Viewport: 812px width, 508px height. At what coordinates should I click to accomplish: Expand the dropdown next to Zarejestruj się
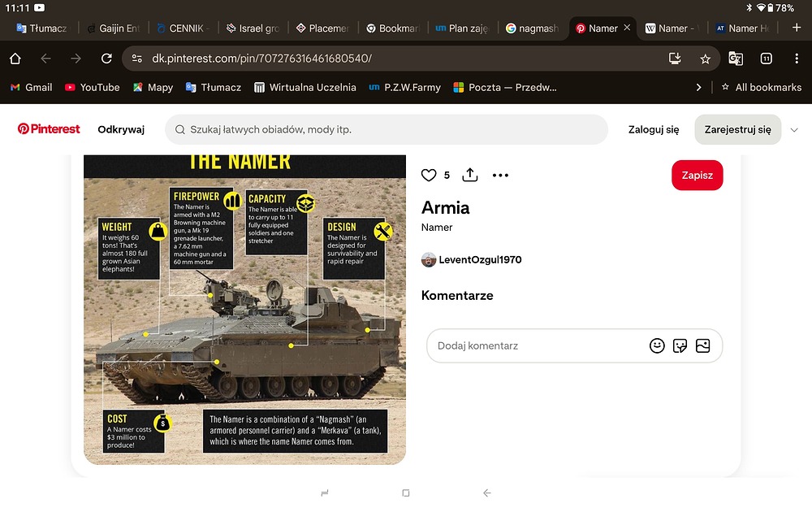point(794,129)
